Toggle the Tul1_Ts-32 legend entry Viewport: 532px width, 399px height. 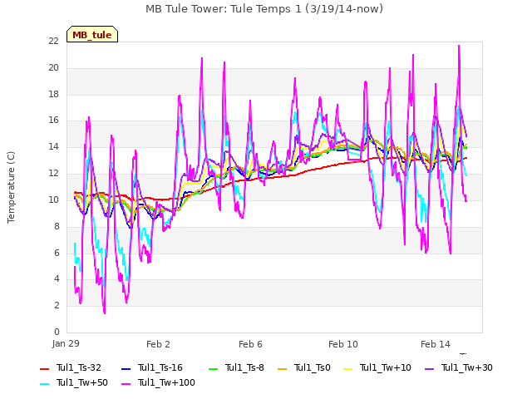pyautogui.click(x=71, y=367)
